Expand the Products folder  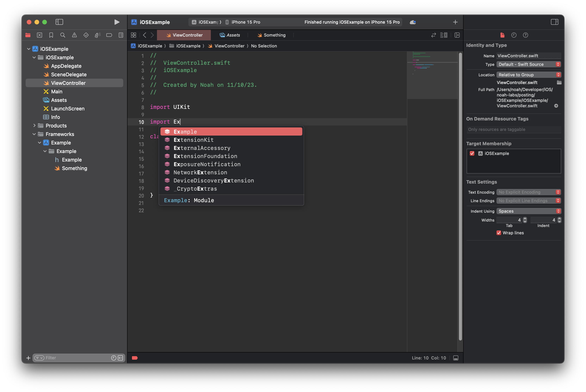pyautogui.click(x=34, y=126)
